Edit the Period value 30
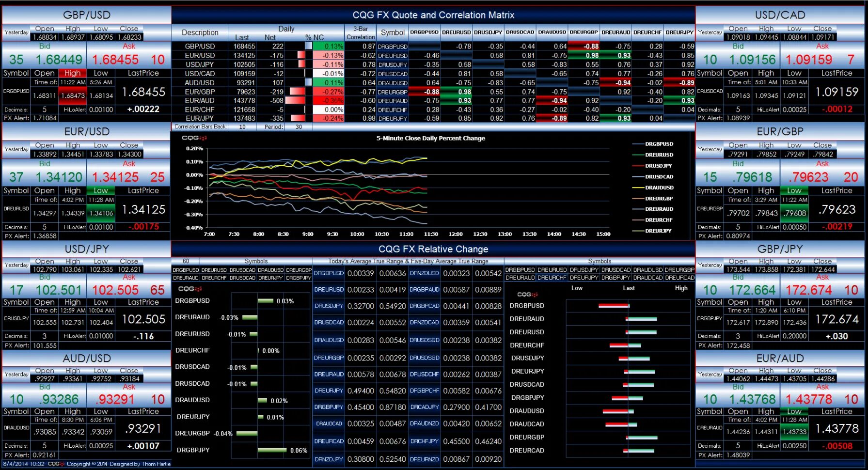The image size is (868, 470). coord(299,127)
